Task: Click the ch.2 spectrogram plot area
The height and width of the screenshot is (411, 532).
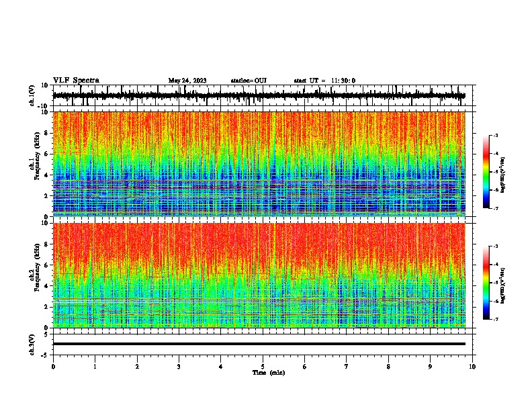Action: (x=259, y=275)
